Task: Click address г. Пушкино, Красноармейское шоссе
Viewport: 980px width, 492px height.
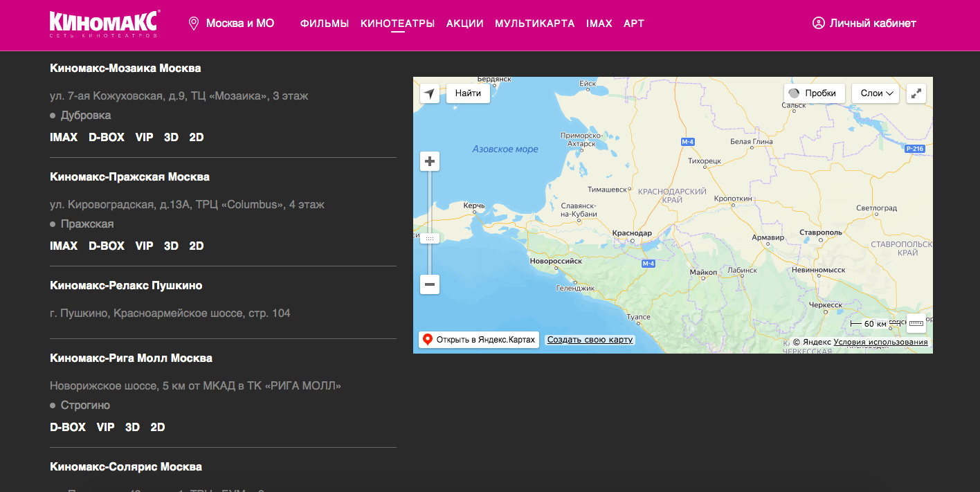Action: point(170,313)
